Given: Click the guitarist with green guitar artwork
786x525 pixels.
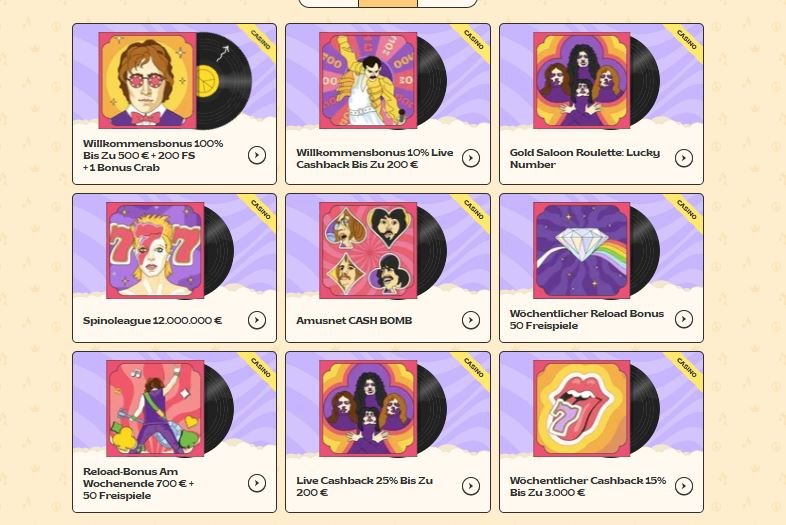Looking at the screenshot, I should (x=155, y=408).
